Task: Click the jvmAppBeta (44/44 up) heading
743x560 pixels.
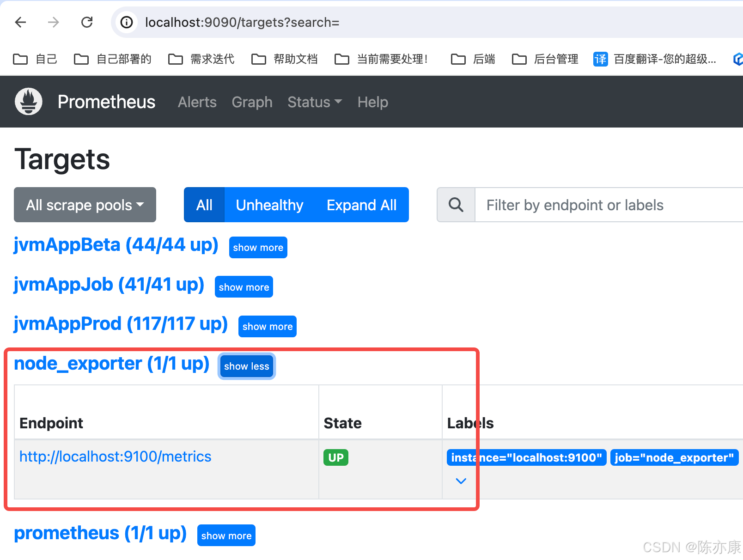Action: [116, 245]
